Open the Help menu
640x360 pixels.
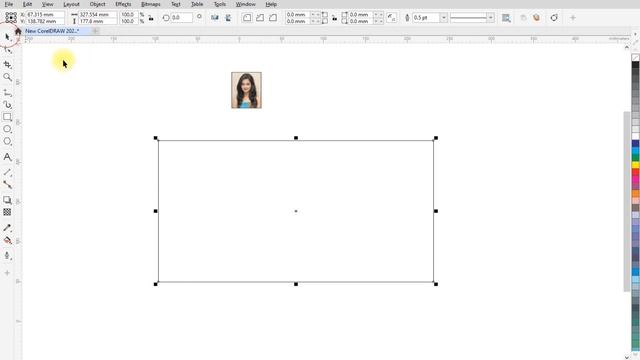271,4
